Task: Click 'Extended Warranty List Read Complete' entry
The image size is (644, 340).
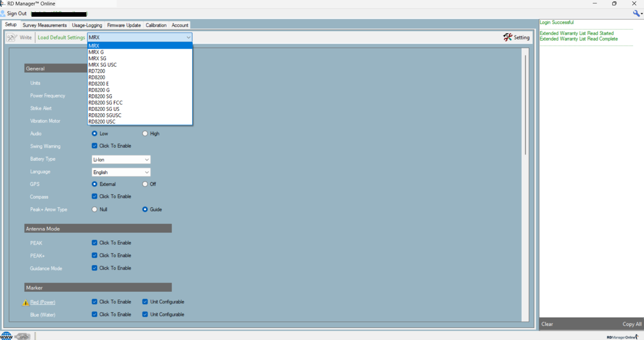Action: [579, 39]
